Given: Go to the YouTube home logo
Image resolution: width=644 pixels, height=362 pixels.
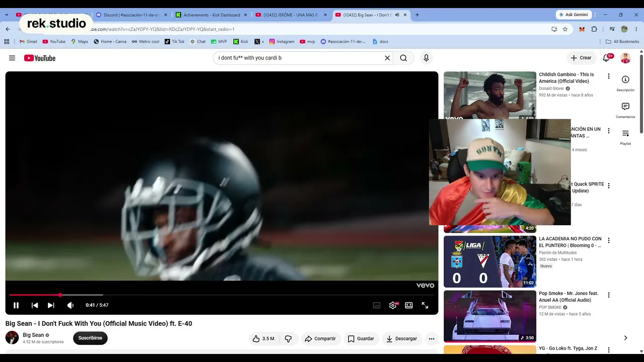Looking at the screenshot, I should 40,58.
